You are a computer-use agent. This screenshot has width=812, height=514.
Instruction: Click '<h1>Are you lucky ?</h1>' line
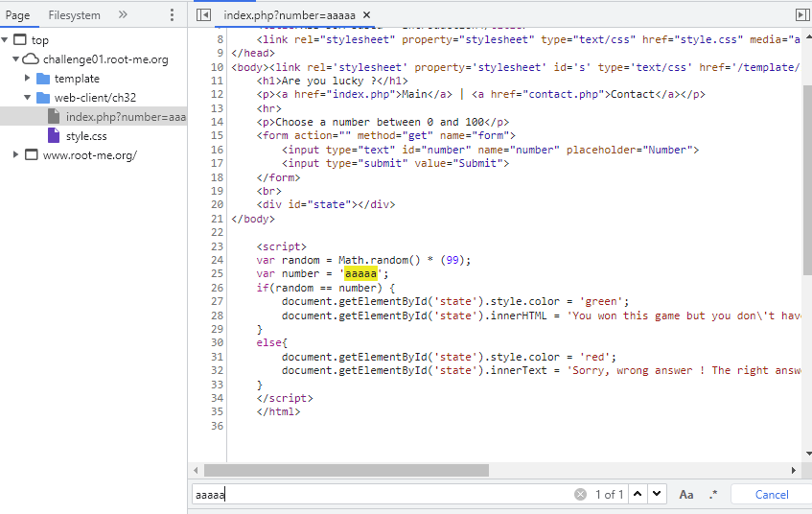tap(332, 81)
